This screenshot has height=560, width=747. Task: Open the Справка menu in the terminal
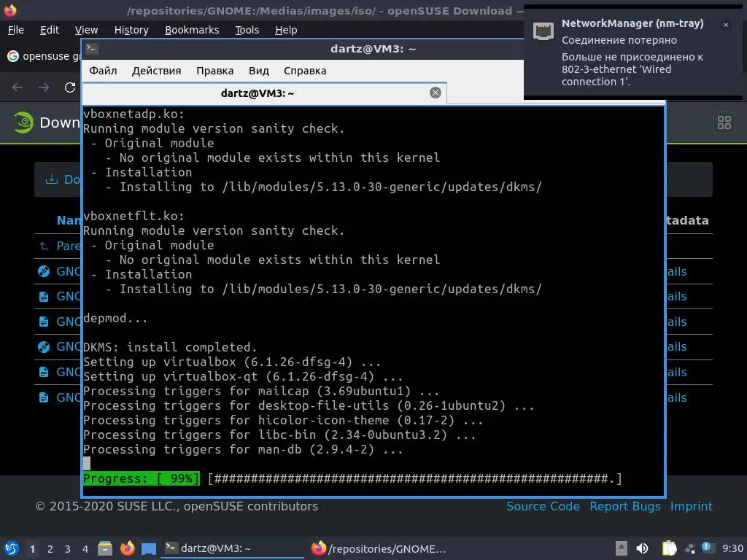[305, 71]
